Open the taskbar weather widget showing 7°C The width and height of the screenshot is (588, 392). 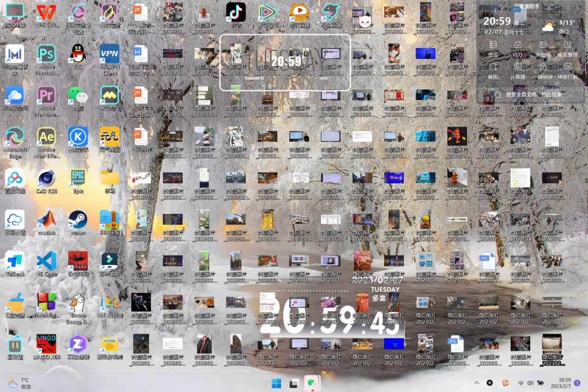[19, 383]
